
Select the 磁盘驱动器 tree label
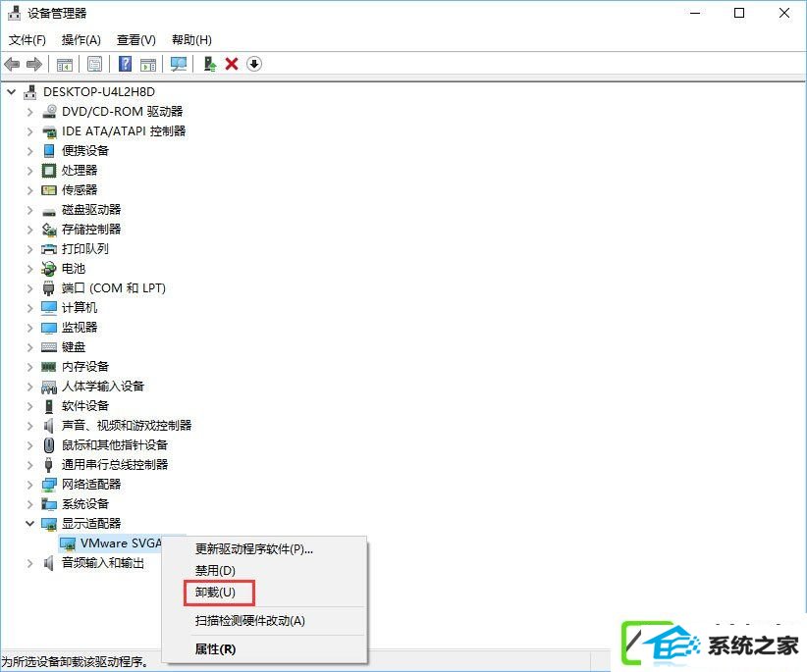click(x=91, y=210)
